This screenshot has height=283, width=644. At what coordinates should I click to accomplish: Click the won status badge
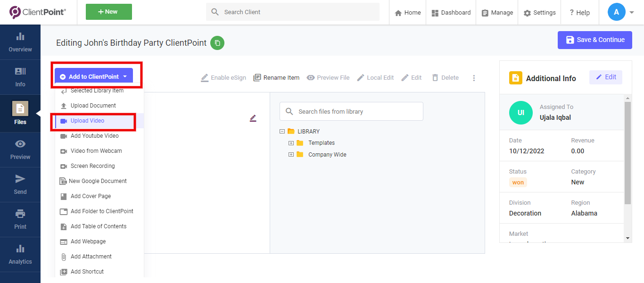(x=518, y=183)
